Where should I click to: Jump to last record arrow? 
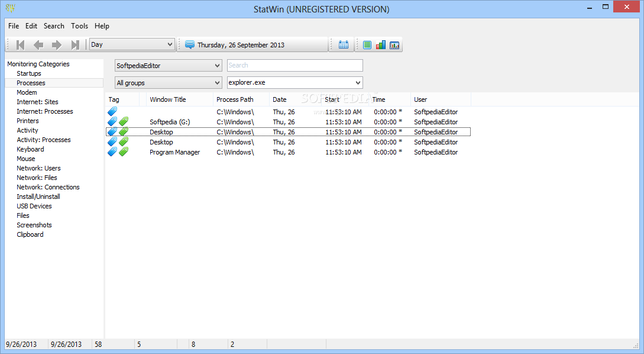point(75,45)
